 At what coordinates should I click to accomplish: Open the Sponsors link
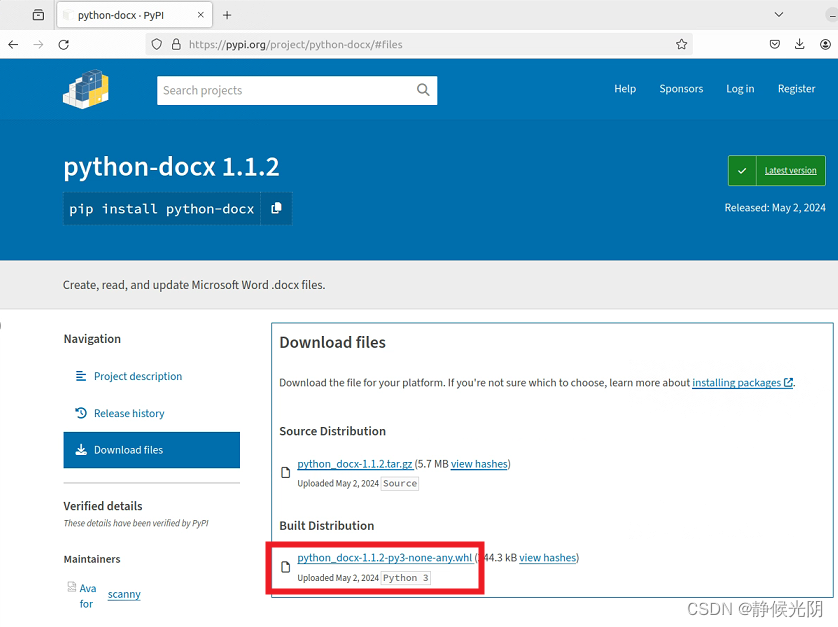[x=681, y=89]
